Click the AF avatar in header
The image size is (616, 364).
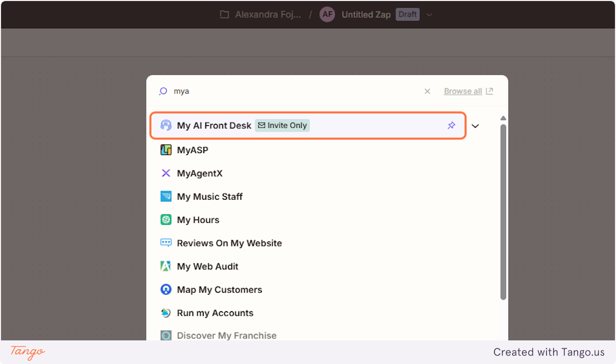(x=327, y=14)
